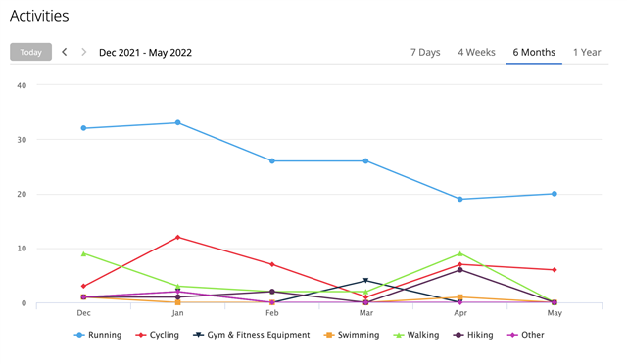This screenshot has width=627, height=364.
Task: Toggle Cycling series in the legend
Action: click(x=157, y=335)
